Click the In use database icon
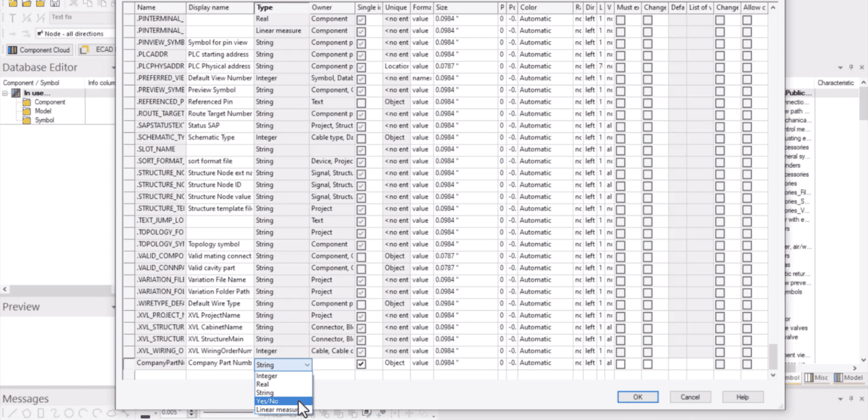 pos(16,93)
